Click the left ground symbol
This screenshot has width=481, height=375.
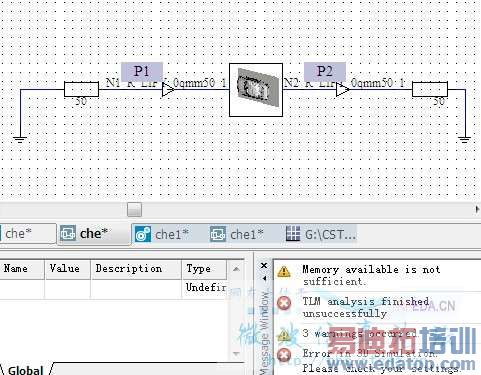(x=20, y=140)
